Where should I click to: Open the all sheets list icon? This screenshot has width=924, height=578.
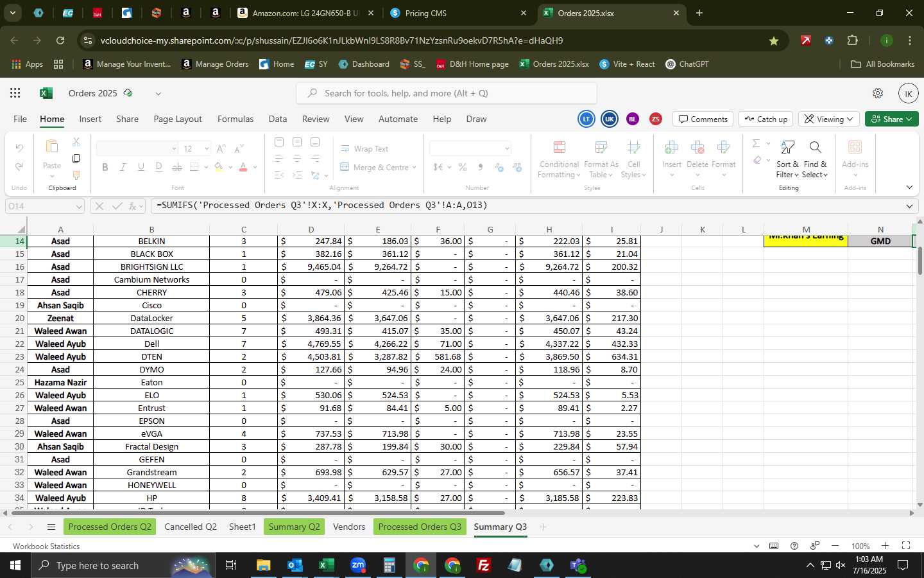click(51, 527)
